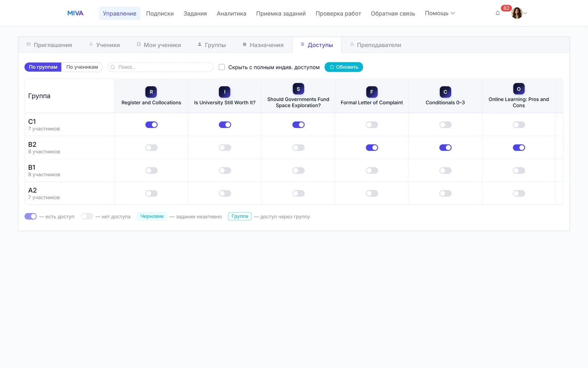Click the 'I' Is University Still Worth It icon
588x368 pixels.
225,92
